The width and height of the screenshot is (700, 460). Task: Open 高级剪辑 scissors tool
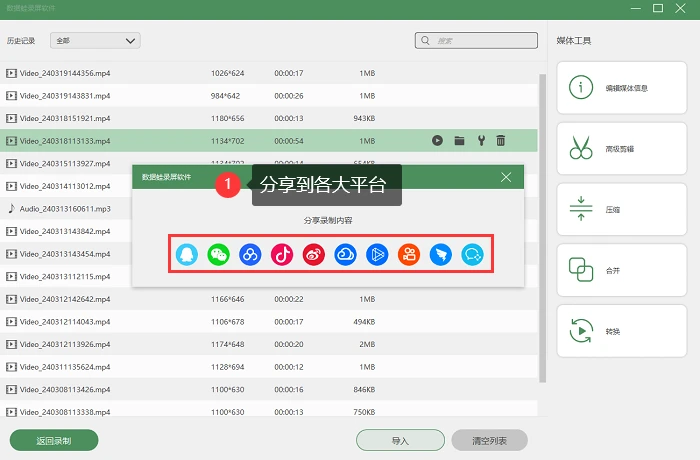coord(621,148)
